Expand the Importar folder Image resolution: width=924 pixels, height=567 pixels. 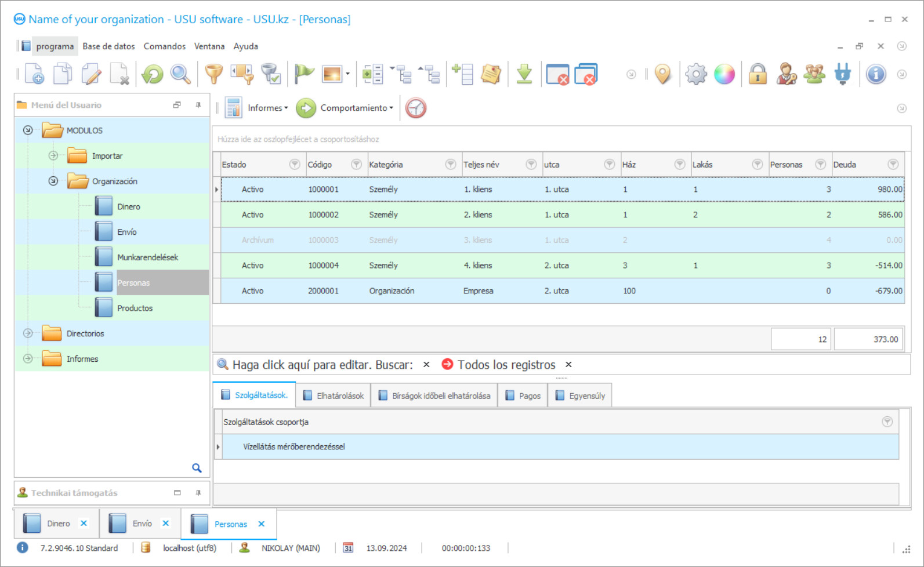click(53, 156)
